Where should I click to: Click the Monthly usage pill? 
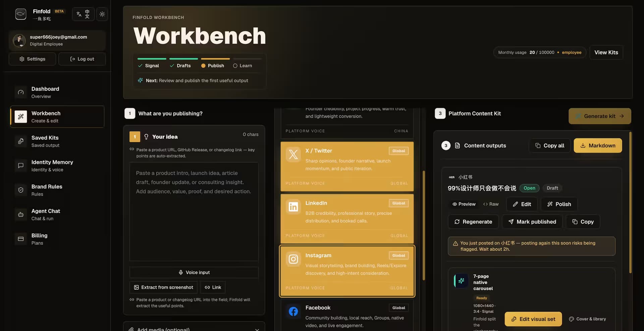point(540,52)
